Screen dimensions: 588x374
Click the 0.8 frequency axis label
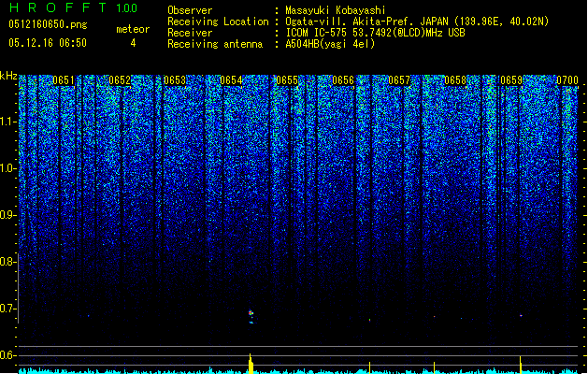[7, 262]
